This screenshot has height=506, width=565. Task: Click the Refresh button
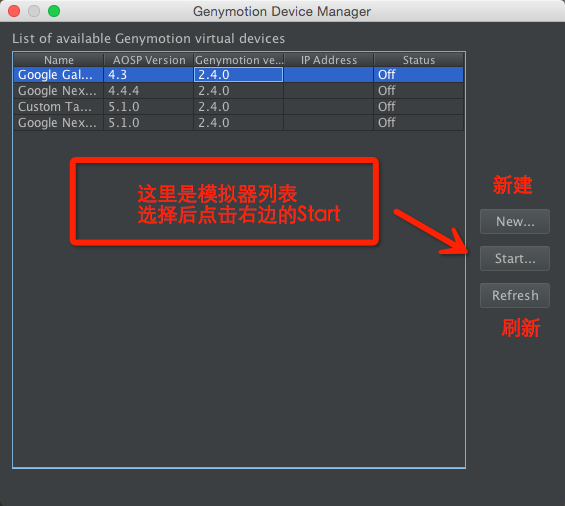coord(515,295)
